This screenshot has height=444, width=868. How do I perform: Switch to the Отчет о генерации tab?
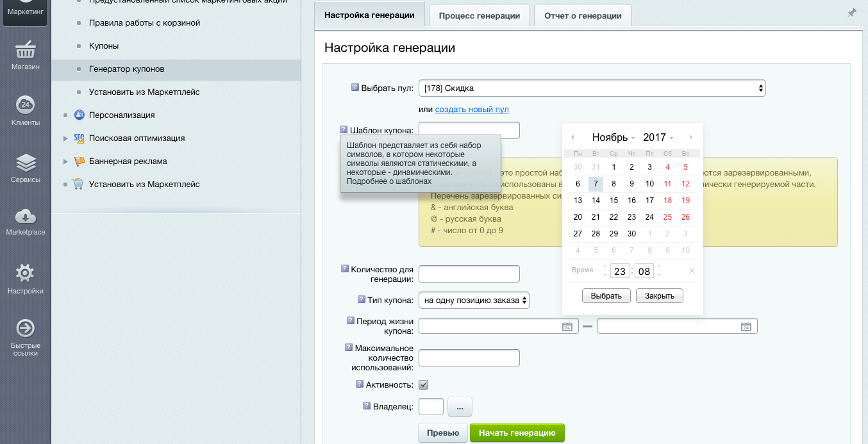(x=582, y=16)
